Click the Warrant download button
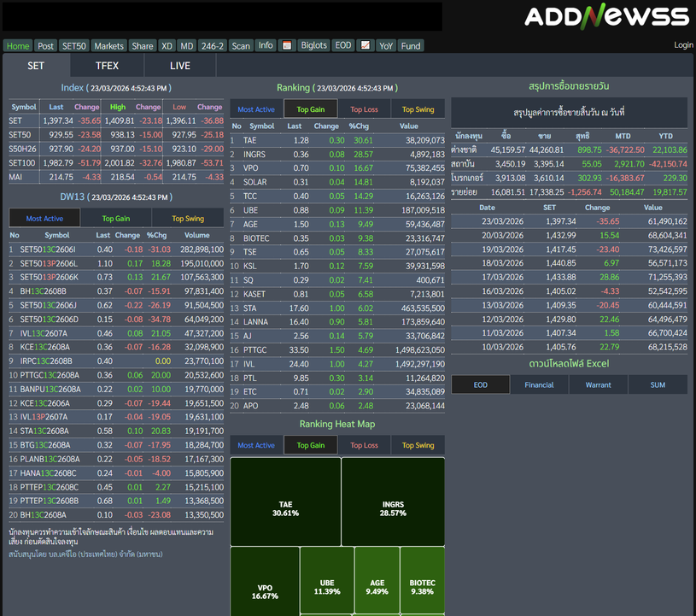Image resolution: width=696 pixels, height=616 pixels. click(x=598, y=385)
